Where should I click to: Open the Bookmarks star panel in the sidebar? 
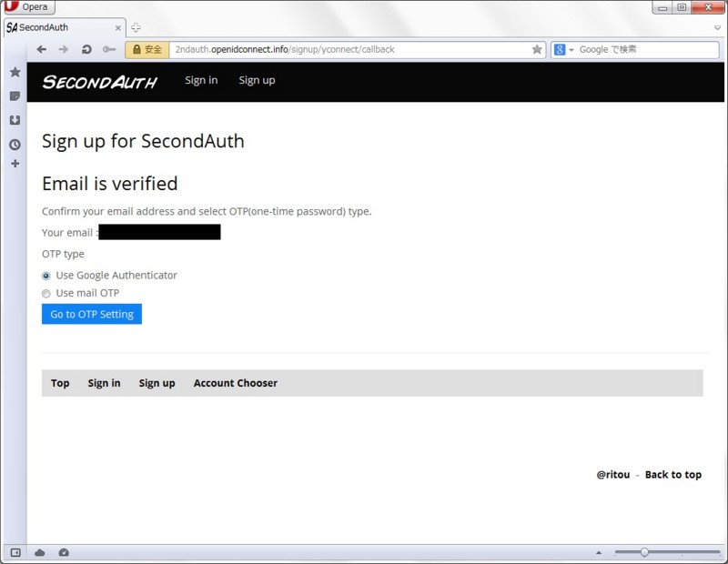click(x=15, y=72)
